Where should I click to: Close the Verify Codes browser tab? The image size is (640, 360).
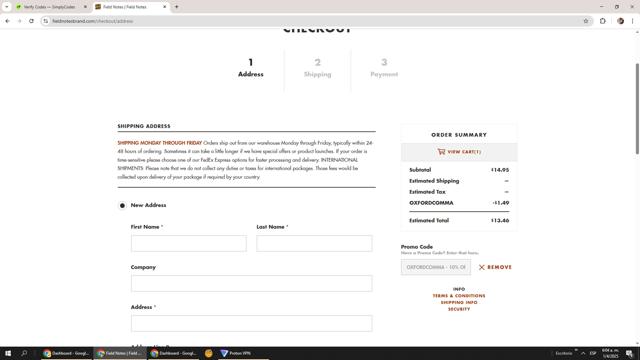pos(85,7)
